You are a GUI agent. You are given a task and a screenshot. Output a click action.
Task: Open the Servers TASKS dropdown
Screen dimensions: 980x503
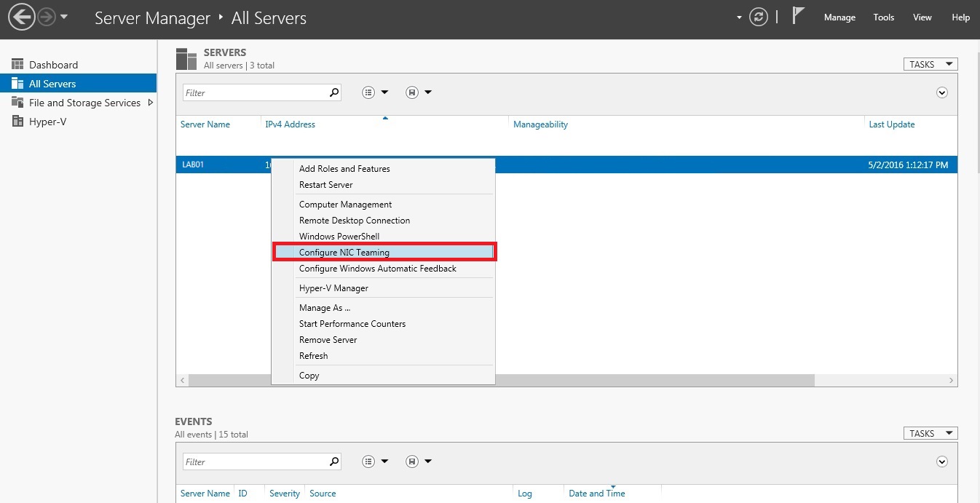click(930, 65)
